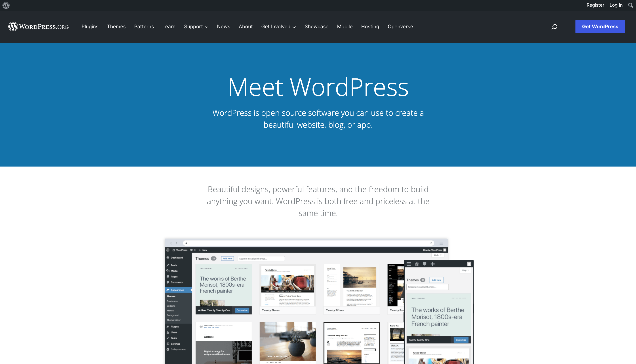The width and height of the screenshot is (636, 364).
Task: Click the Customize button on Twenty-Twenty-One
Action: coord(242,310)
